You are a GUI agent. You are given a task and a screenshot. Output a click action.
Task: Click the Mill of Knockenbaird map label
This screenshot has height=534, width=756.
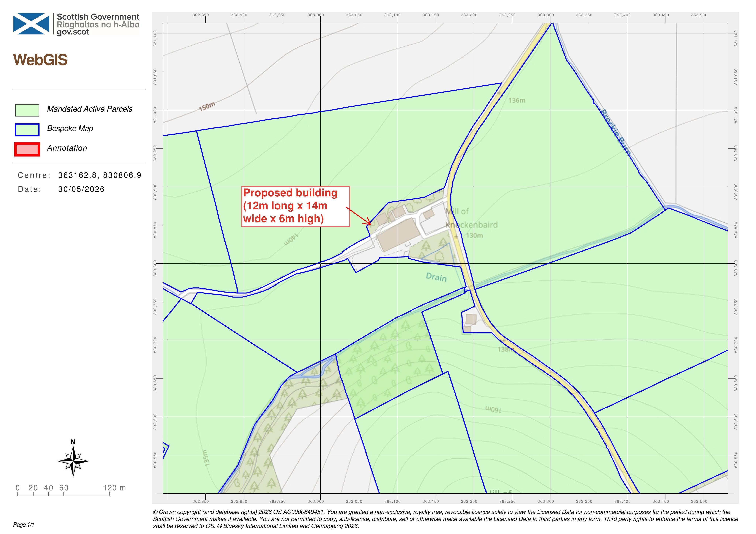(471, 218)
